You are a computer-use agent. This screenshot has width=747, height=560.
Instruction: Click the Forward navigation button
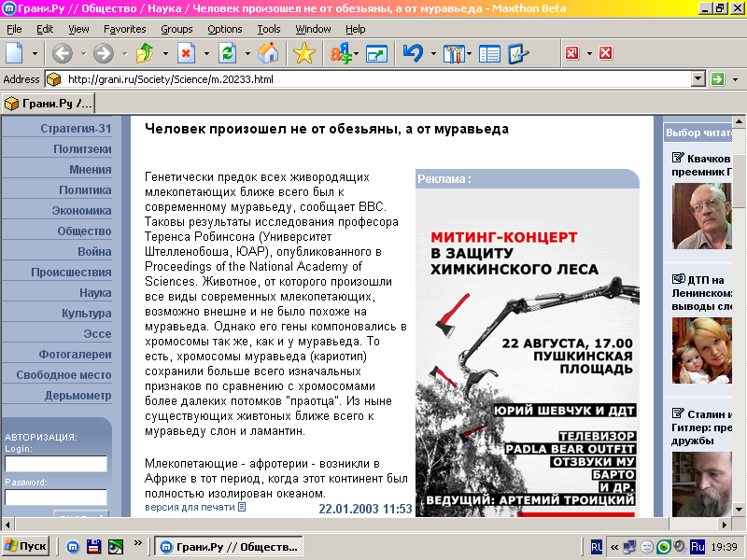point(103,53)
